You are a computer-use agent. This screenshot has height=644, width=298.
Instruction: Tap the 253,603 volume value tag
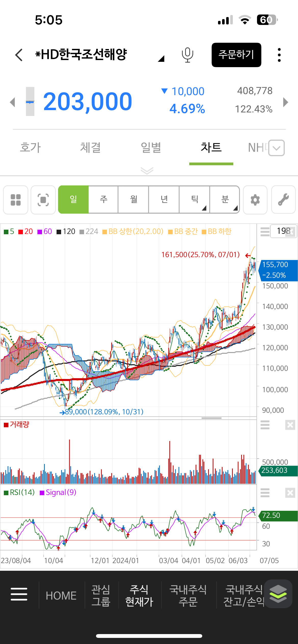coord(278,471)
